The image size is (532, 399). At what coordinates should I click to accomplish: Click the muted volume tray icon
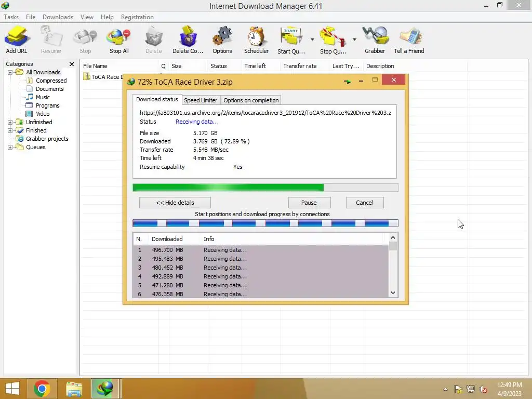coord(483,389)
